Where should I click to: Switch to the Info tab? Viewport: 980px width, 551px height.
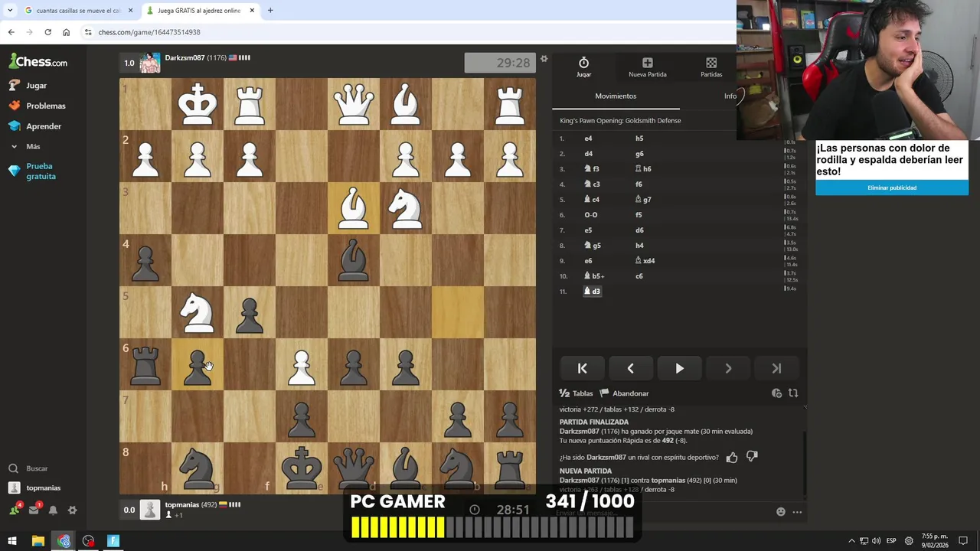click(730, 96)
